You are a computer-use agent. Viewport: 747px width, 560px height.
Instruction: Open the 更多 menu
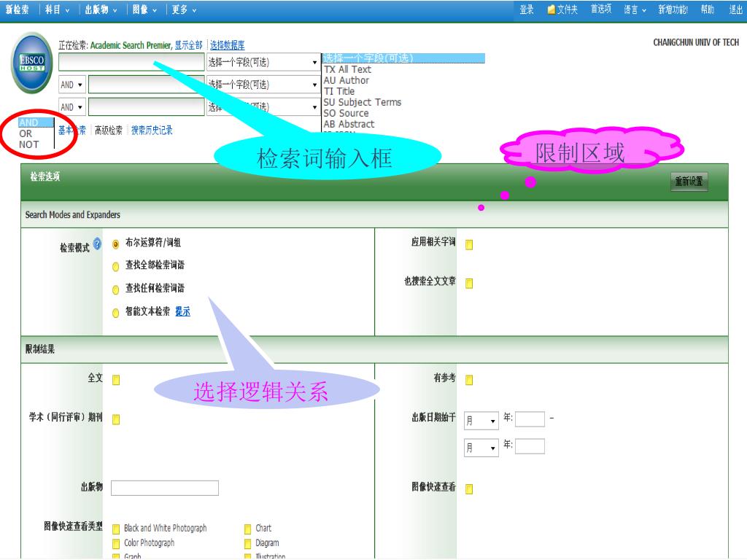[184, 9]
